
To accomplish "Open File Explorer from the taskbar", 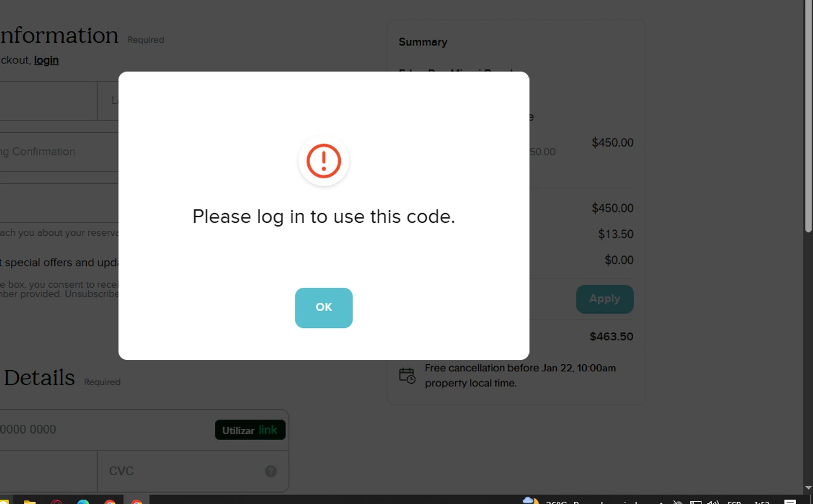I will pos(30,501).
